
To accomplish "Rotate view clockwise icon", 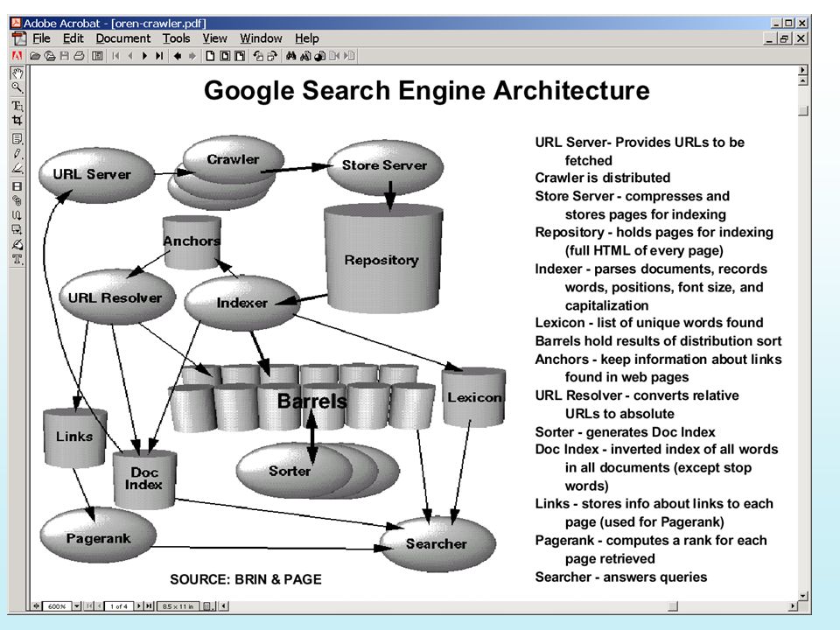I will click(x=272, y=56).
